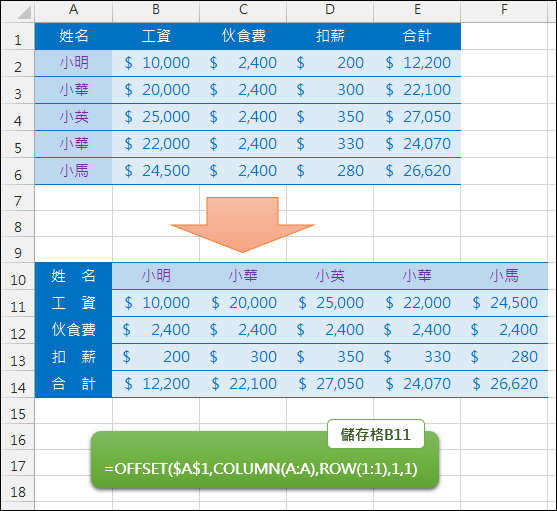
Task: Select the $2,400 cell in row 2
Action: (243, 63)
